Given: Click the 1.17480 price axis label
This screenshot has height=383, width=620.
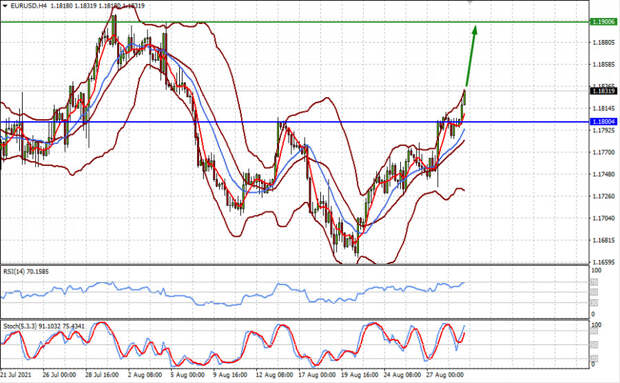Looking at the screenshot, I should pyautogui.click(x=604, y=174).
